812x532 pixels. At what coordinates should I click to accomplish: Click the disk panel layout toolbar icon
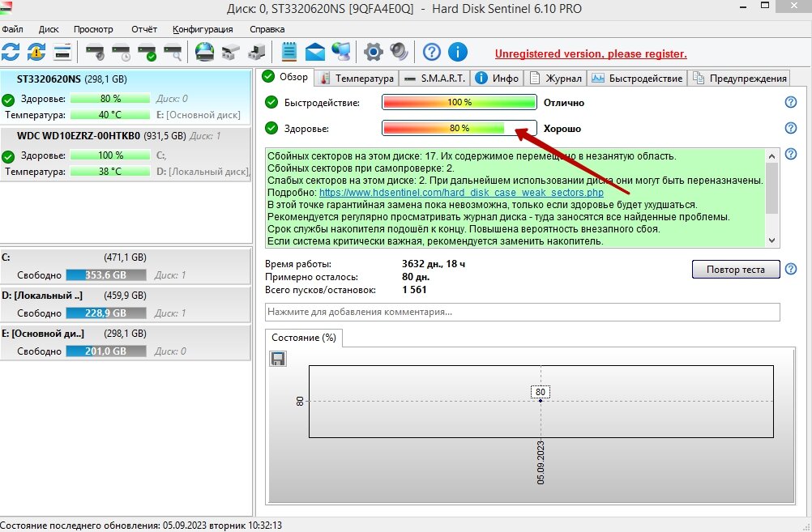pos(62,53)
